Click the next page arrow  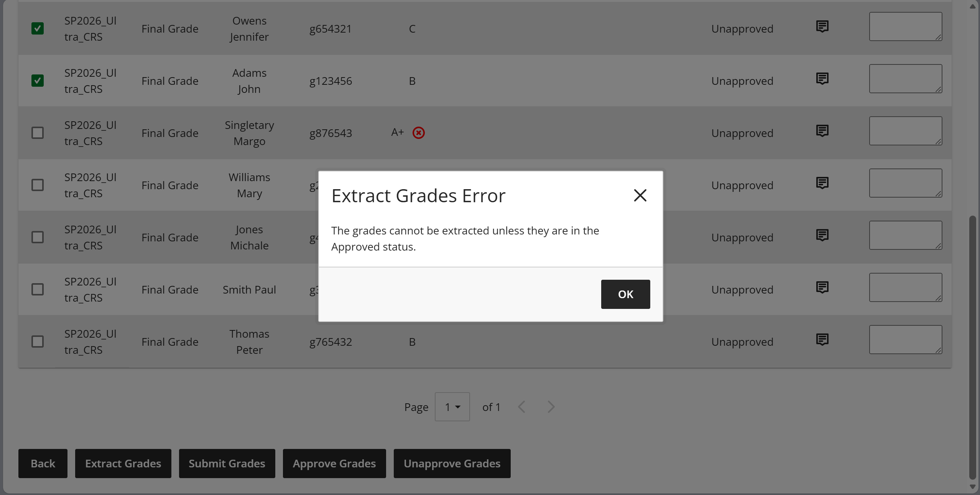click(x=550, y=406)
